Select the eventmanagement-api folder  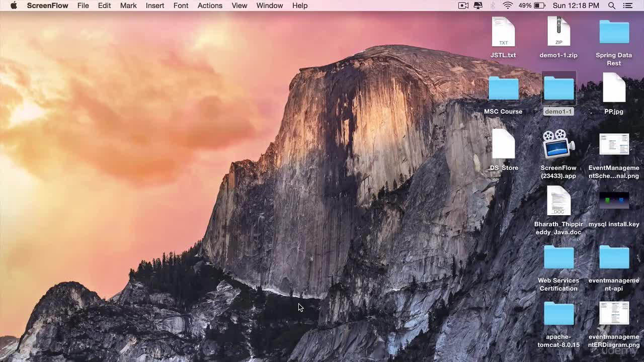(614, 257)
